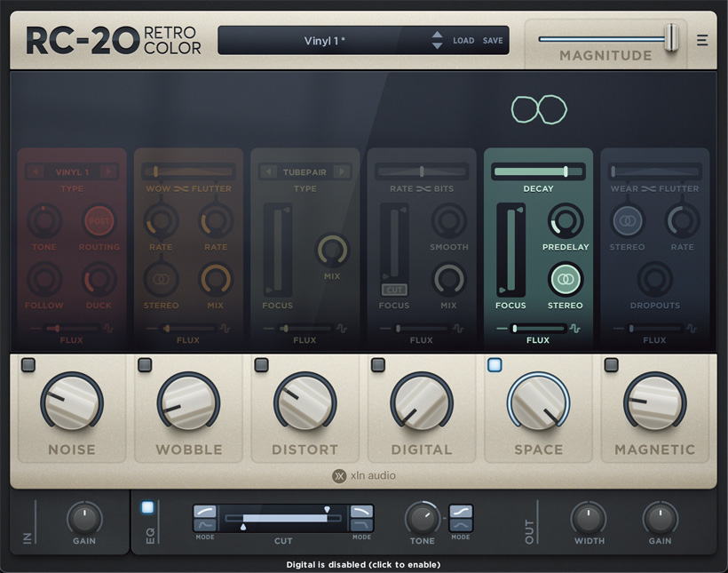Click the Space Focus vertical slider
The image size is (728, 573).
pyautogui.click(x=510, y=250)
